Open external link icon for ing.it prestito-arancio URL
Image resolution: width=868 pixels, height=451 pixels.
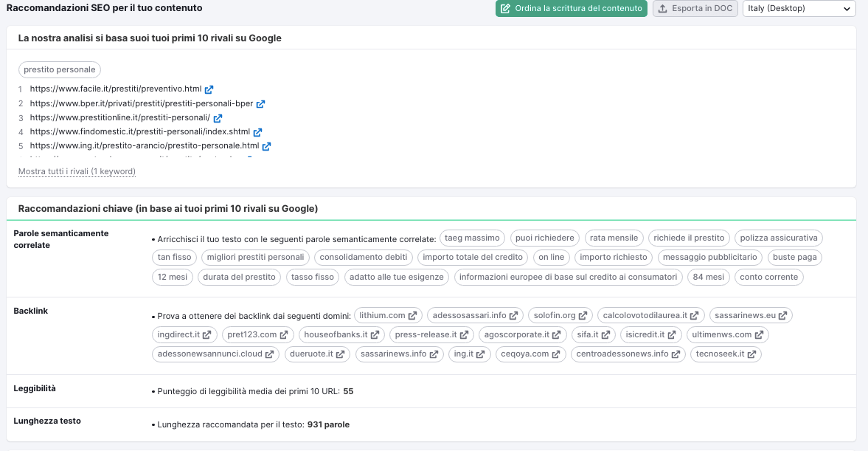tap(266, 146)
